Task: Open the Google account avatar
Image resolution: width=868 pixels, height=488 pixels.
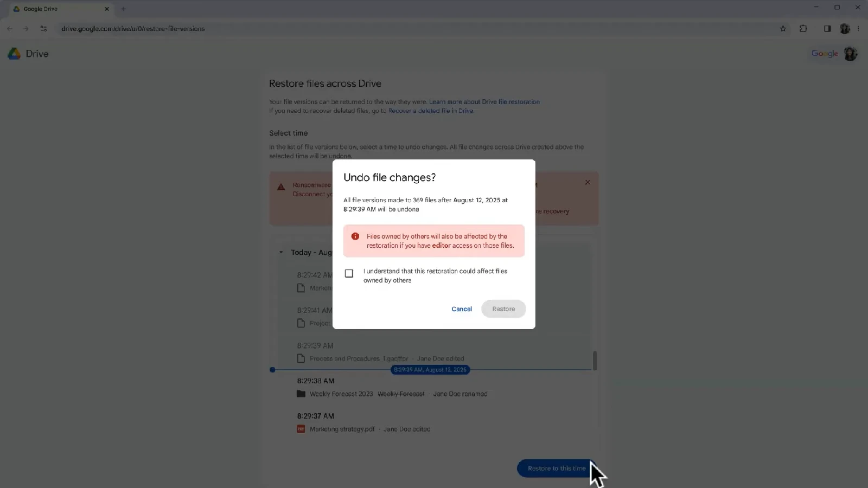Action: (x=850, y=54)
